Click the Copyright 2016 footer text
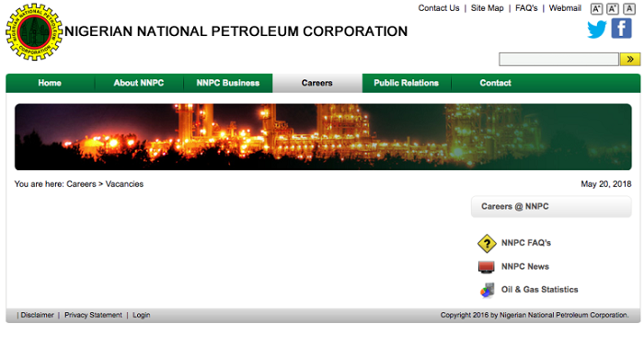 (x=535, y=315)
